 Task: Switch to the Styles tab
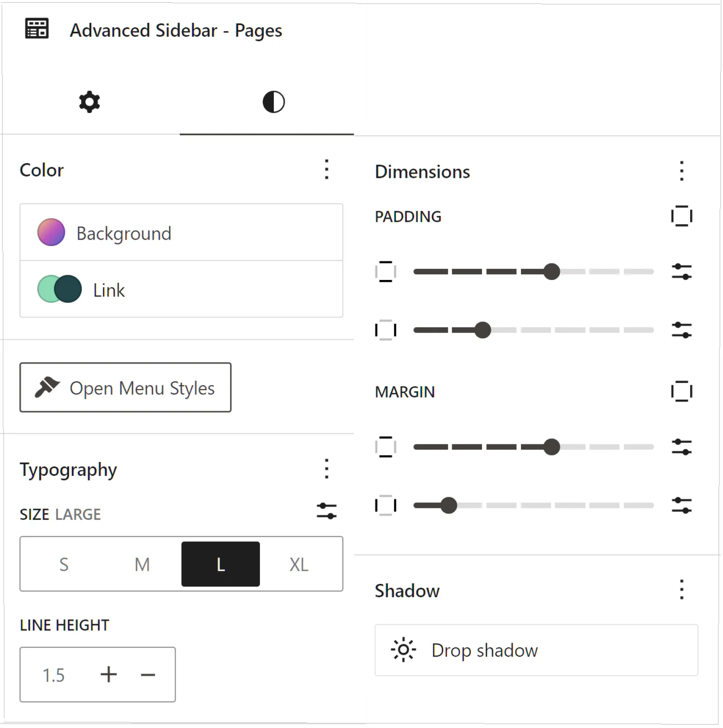click(x=273, y=101)
